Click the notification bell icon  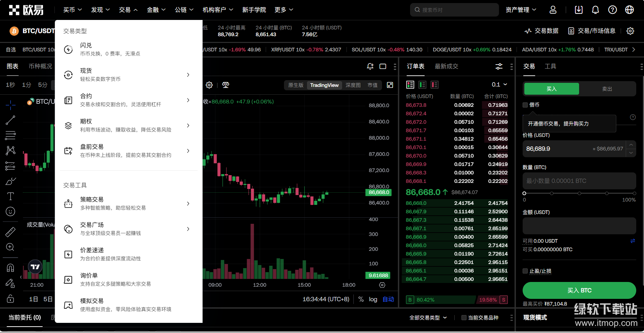pyautogui.click(x=595, y=10)
